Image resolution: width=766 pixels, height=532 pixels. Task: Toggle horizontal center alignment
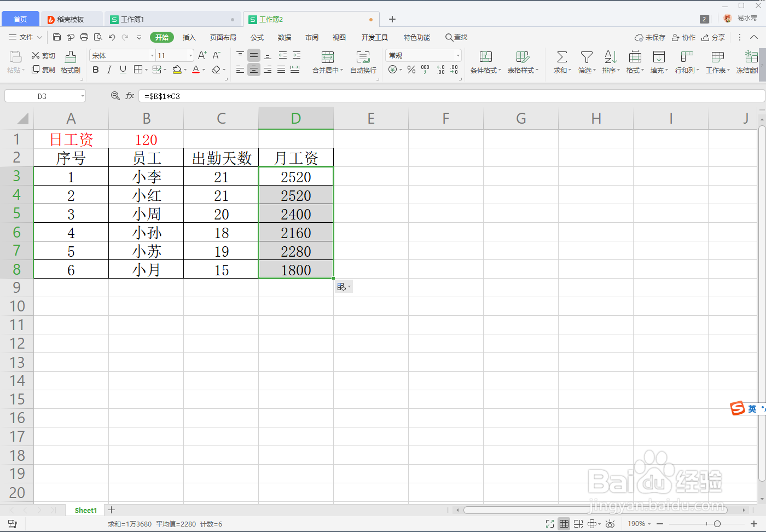(254, 70)
